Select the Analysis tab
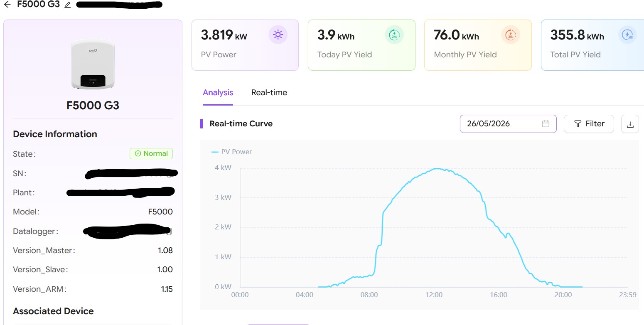This screenshot has width=644, height=325. [x=218, y=93]
